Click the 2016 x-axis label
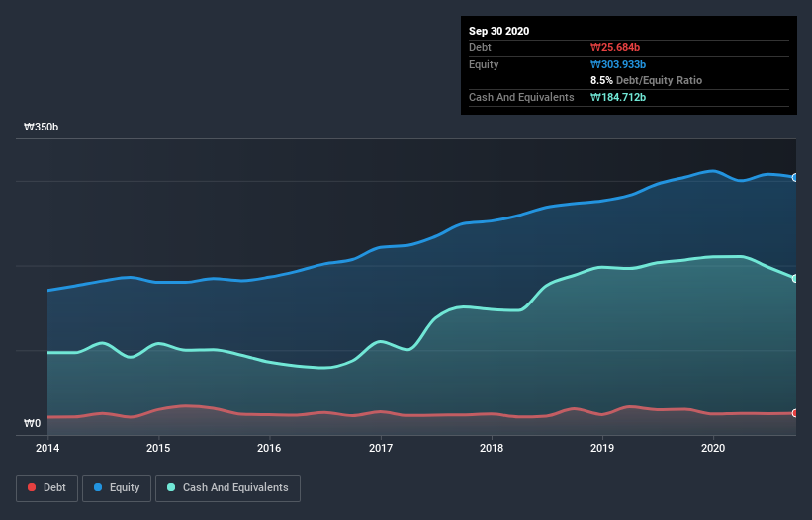 coord(269,448)
